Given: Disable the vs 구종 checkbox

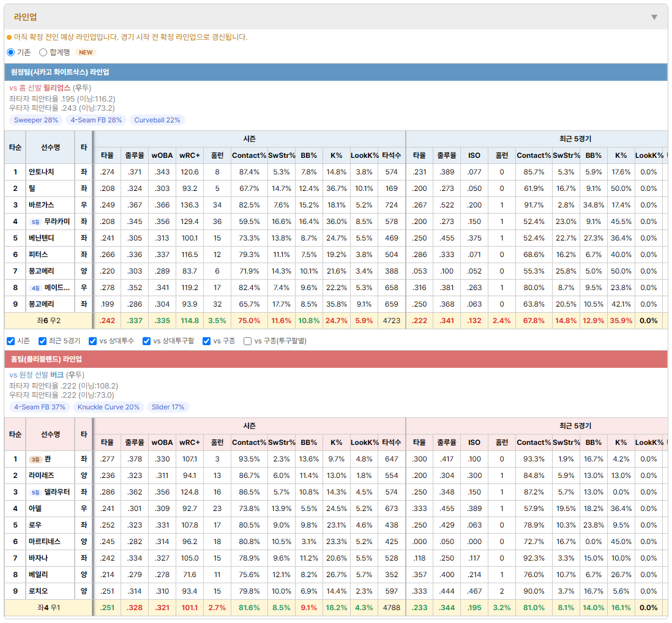Looking at the screenshot, I should (207, 341).
